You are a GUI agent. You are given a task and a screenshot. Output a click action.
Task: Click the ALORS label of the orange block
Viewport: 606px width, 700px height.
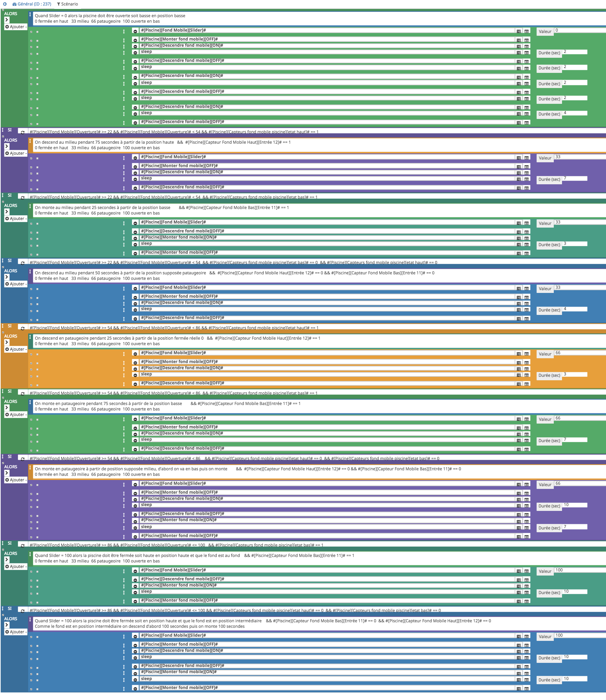point(11,336)
